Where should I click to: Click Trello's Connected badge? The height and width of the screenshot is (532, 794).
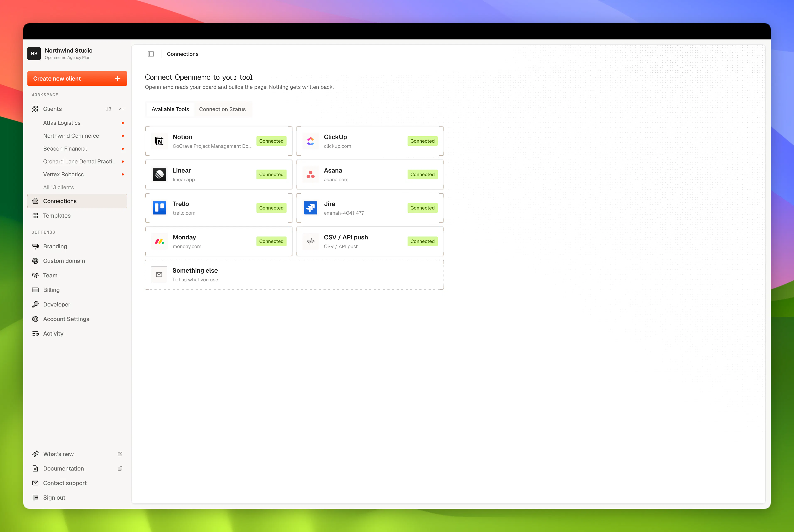(x=271, y=208)
